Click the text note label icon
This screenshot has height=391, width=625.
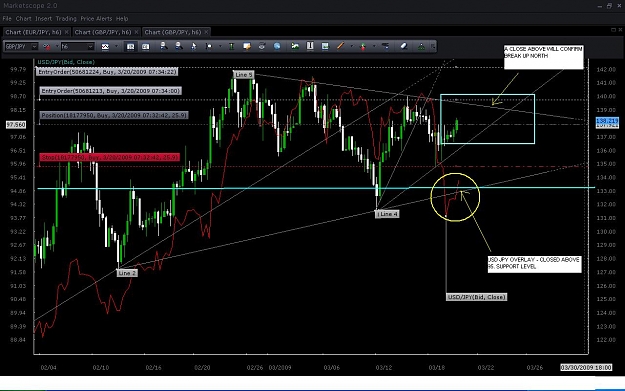tap(247, 47)
